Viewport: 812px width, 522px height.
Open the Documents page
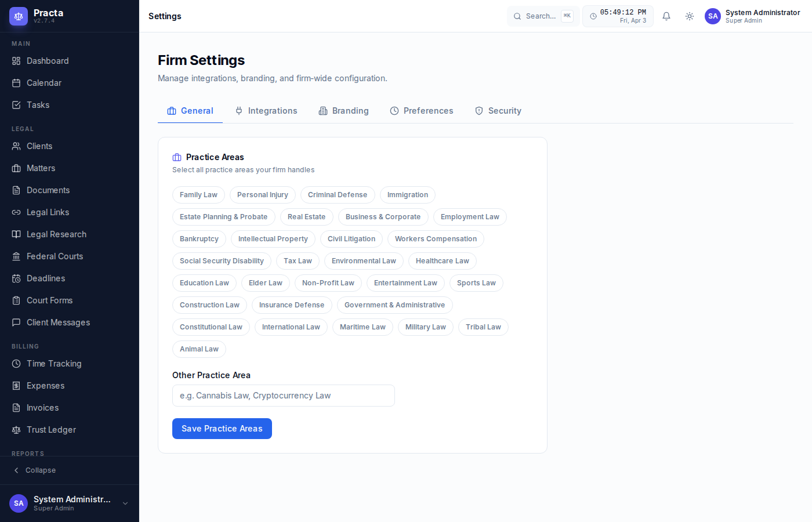coord(70,190)
